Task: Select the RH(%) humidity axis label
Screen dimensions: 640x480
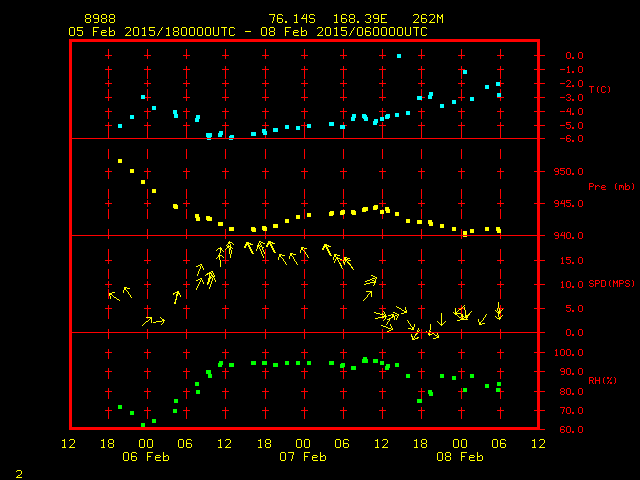Action: (600, 380)
